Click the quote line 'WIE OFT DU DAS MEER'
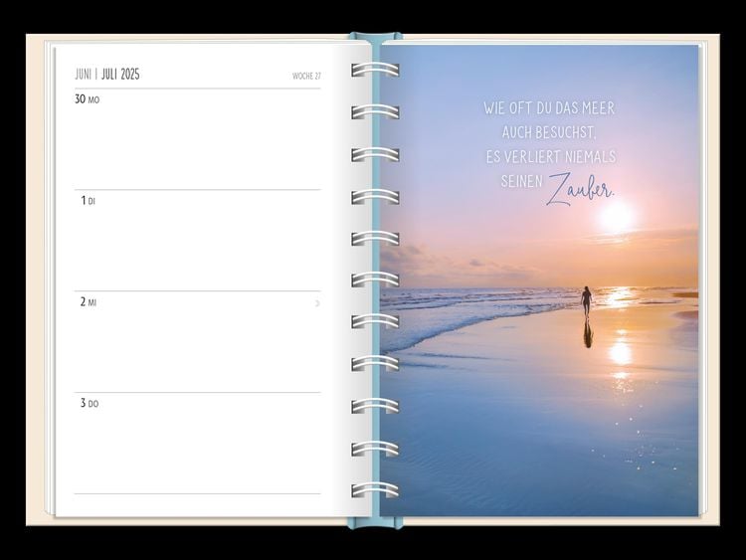Screen dimensions: 746x560 (x=549, y=108)
